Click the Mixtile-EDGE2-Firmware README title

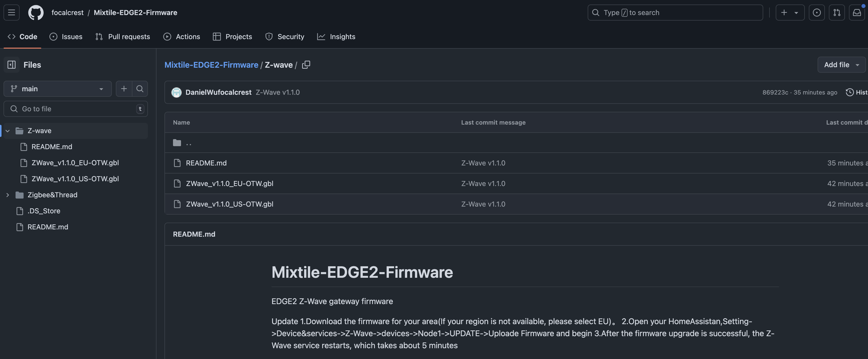tap(362, 272)
